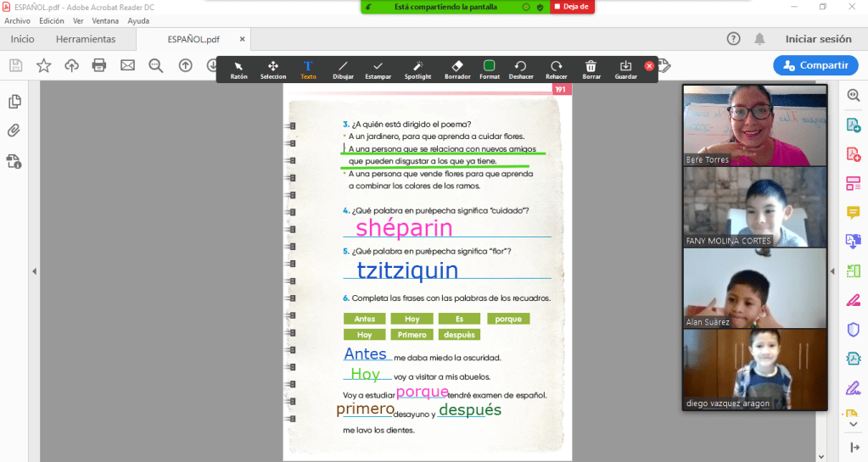868x462 pixels.
Task: Undo annotation with Deshacer
Action: [x=521, y=69]
